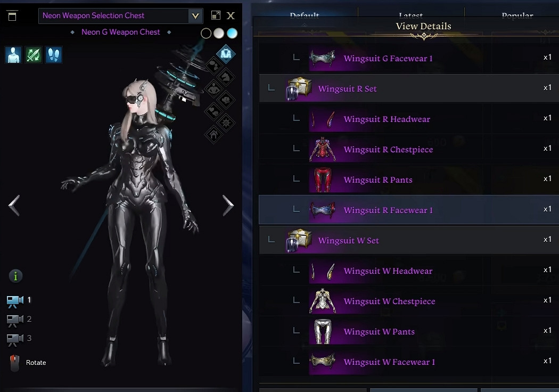This screenshot has width=559, height=392.
Task: Open the green info icon
Action: click(15, 276)
